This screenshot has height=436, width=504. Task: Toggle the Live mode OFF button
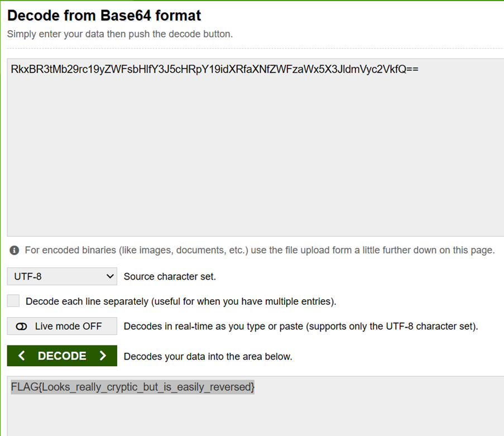coord(62,327)
